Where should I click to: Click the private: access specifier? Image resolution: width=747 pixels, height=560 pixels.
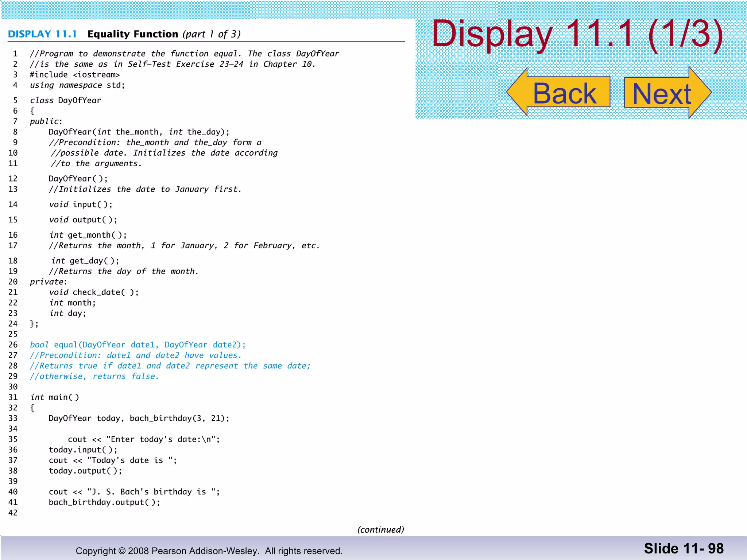point(49,282)
